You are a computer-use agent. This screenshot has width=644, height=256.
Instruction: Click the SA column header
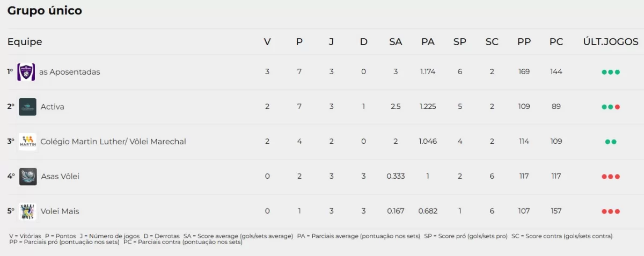pos(396,42)
